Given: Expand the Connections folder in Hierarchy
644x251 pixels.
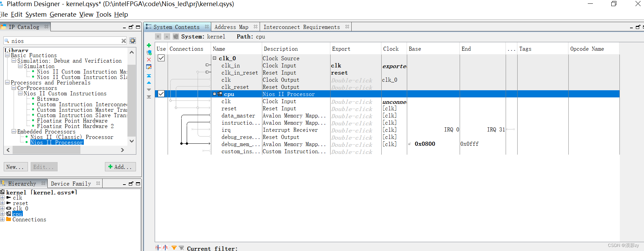Looking at the screenshot, I should 2,219.
